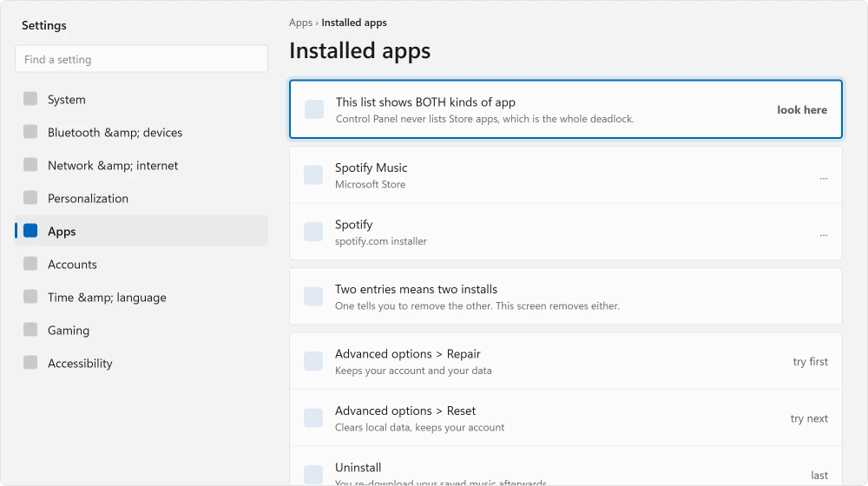868x486 pixels.
Task: Click the 'Microsoft Store' source text
Action: tap(371, 184)
